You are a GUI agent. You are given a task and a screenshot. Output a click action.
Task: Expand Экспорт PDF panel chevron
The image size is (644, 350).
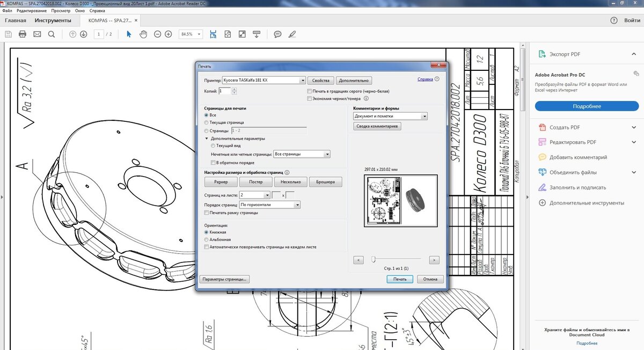click(x=634, y=54)
